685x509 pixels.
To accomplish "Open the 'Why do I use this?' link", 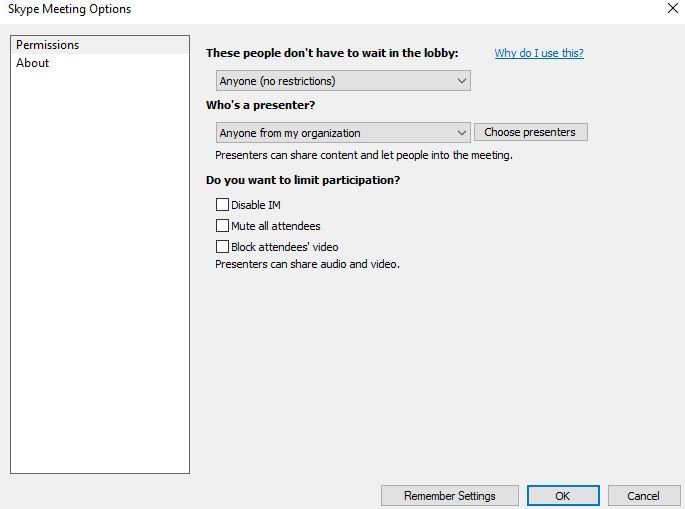I will [539, 53].
